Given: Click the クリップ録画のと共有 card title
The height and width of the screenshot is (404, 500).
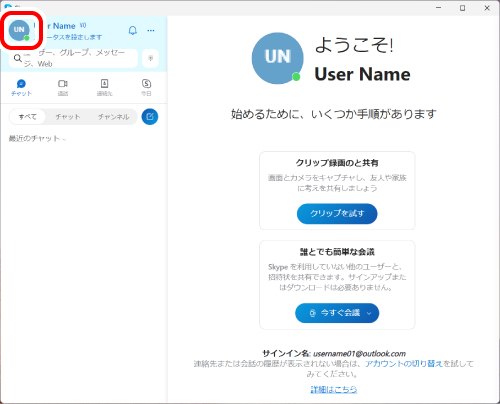Looking at the screenshot, I should (x=337, y=163).
